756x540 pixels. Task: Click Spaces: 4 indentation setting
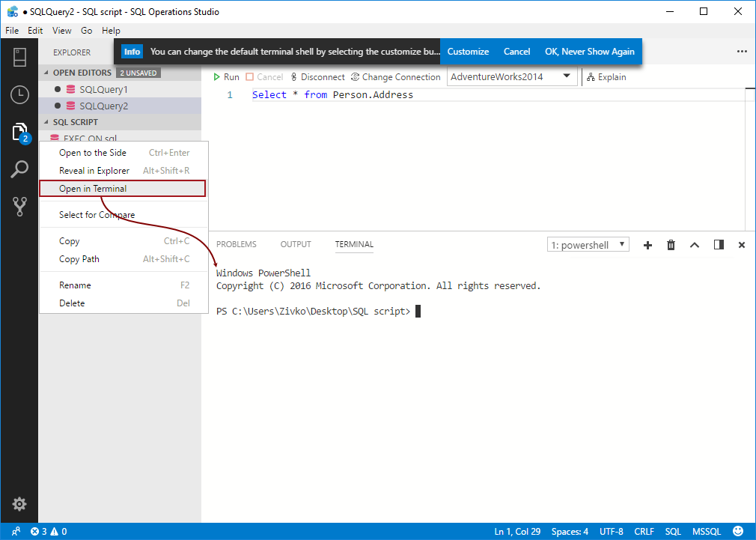[570, 531]
